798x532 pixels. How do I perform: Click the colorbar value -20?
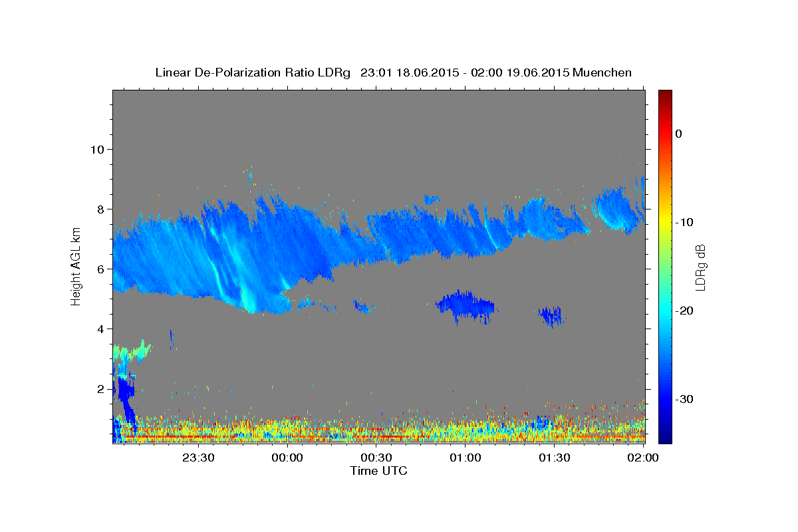click(685, 311)
